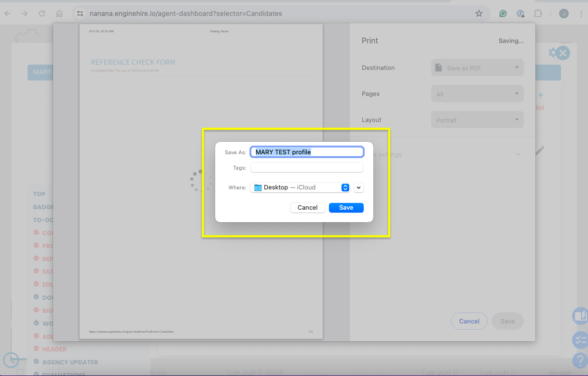588x376 pixels.
Task: Click the document icon in Destination field
Action: pyautogui.click(x=438, y=67)
